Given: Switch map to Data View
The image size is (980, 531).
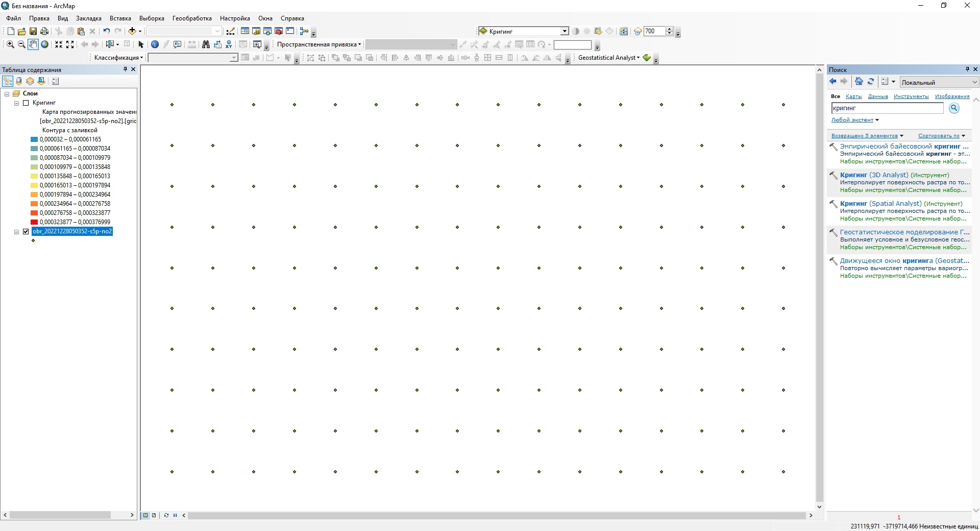Looking at the screenshot, I should [x=145, y=515].
